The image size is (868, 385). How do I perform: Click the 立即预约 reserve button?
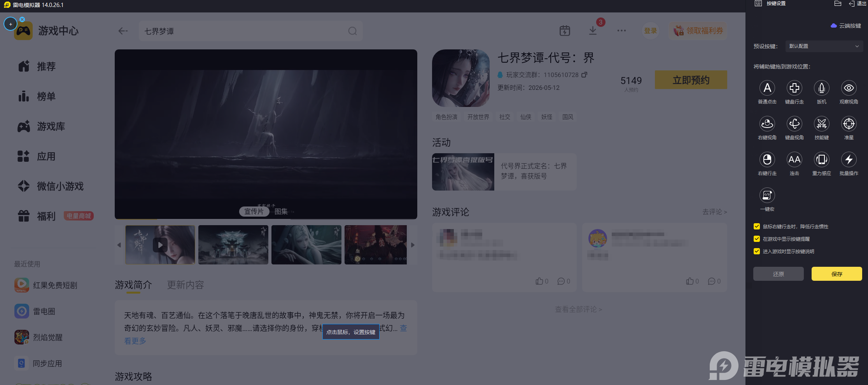691,80
